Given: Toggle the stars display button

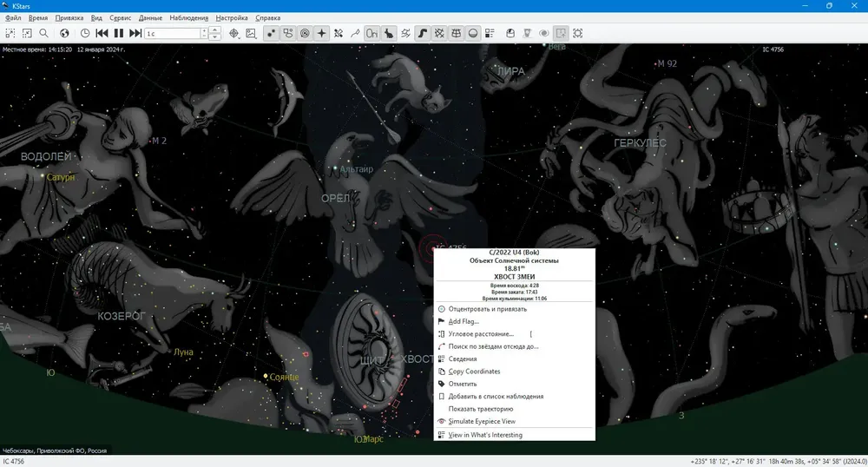Looking at the screenshot, I should click(x=271, y=33).
